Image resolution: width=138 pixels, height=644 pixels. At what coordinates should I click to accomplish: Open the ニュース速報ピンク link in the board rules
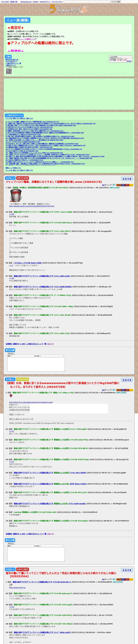tap(27, 39)
